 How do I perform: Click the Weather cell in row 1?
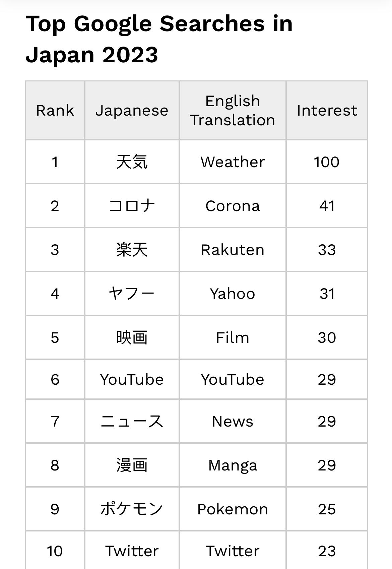233,162
